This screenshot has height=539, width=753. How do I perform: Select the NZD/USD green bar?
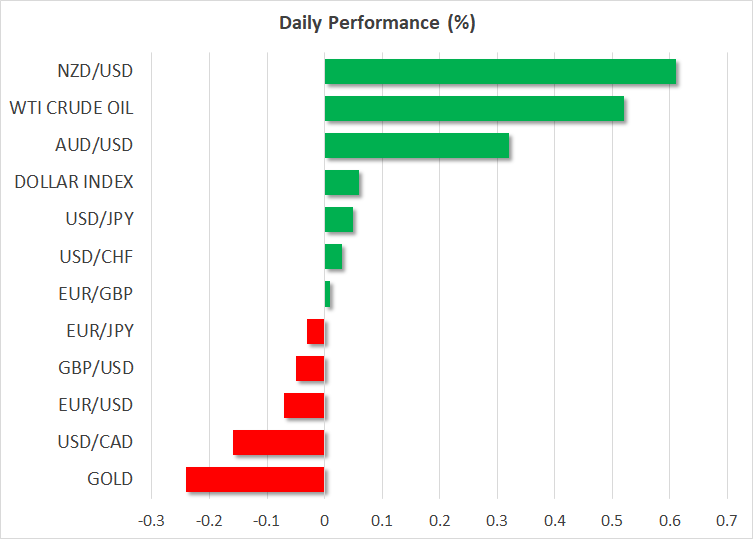coord(500,72)
